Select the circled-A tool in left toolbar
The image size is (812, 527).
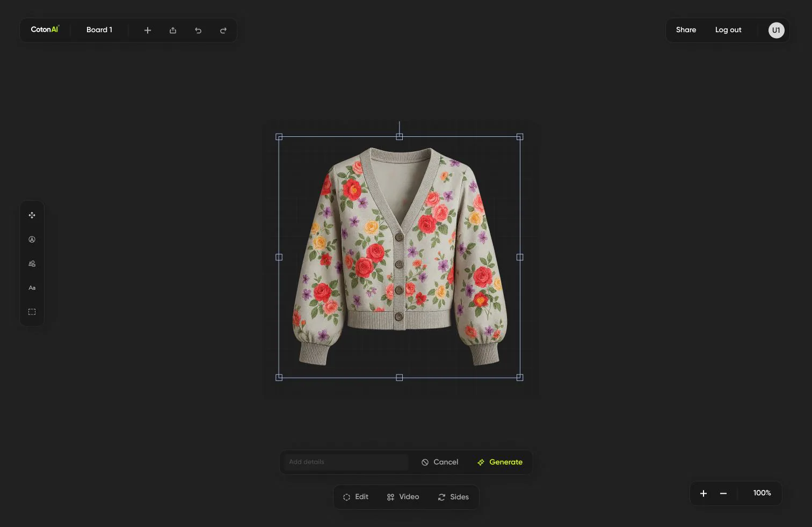pos(32,239)
